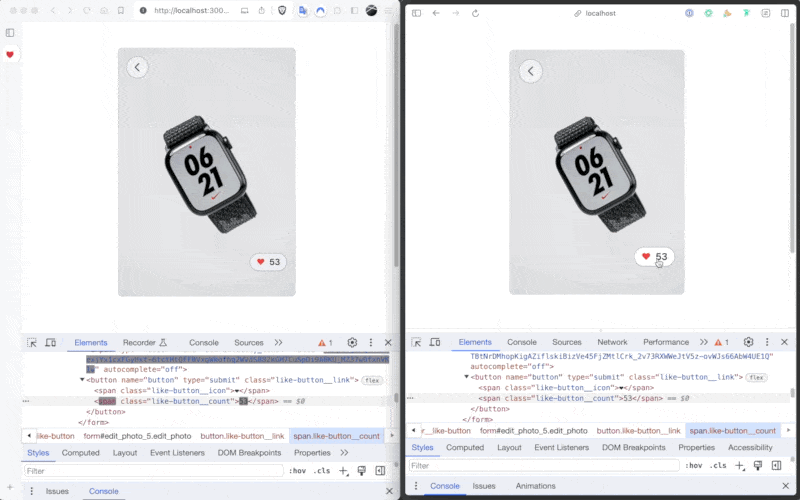Open the Recorder tab in left DevTools
This screenshot has width=800, height=500.
[144, 342]
